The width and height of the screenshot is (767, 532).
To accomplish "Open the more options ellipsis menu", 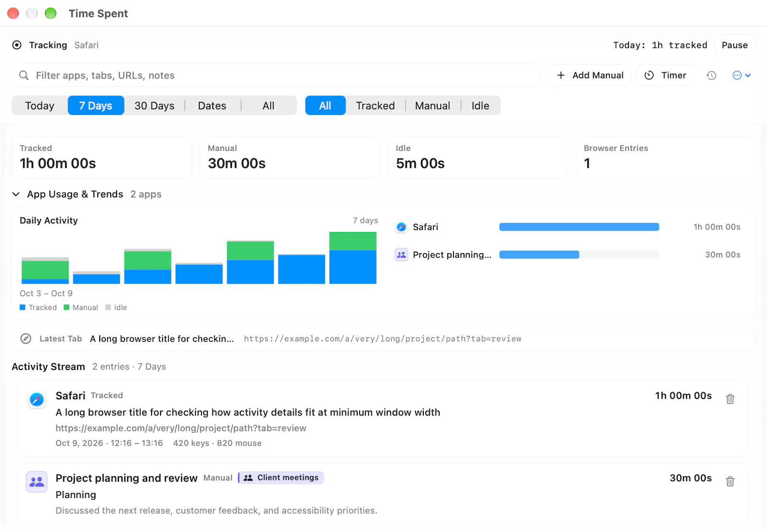I will pyautogui.click(x=742, y=75).
